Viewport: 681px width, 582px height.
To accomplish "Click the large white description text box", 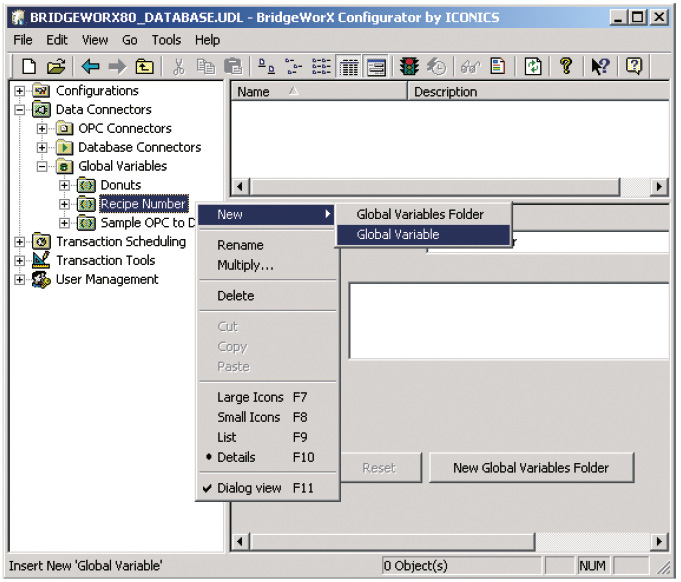I will tap(509, 321).
